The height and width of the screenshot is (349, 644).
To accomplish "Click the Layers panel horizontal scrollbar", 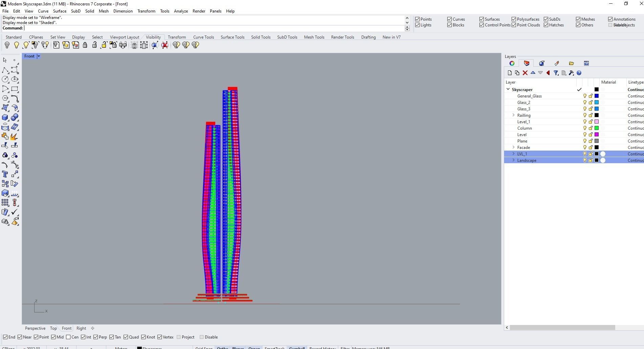I will tap(562, 328).
